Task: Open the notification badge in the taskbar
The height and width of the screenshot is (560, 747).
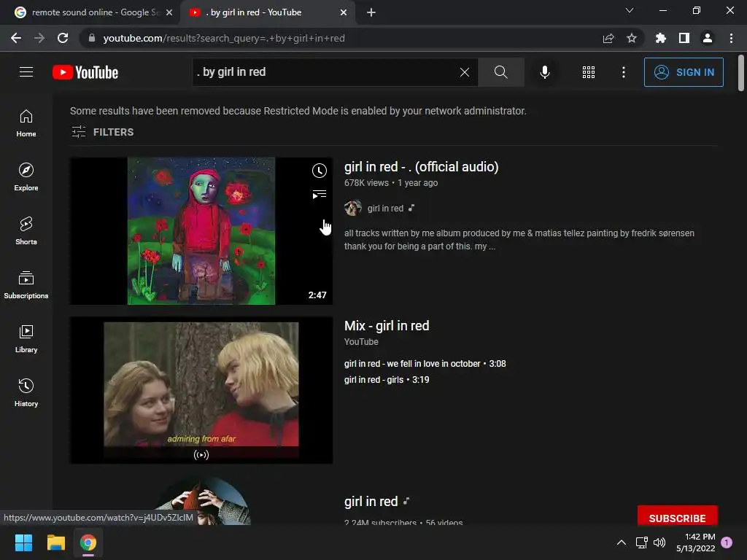Action: click(727, 542)
